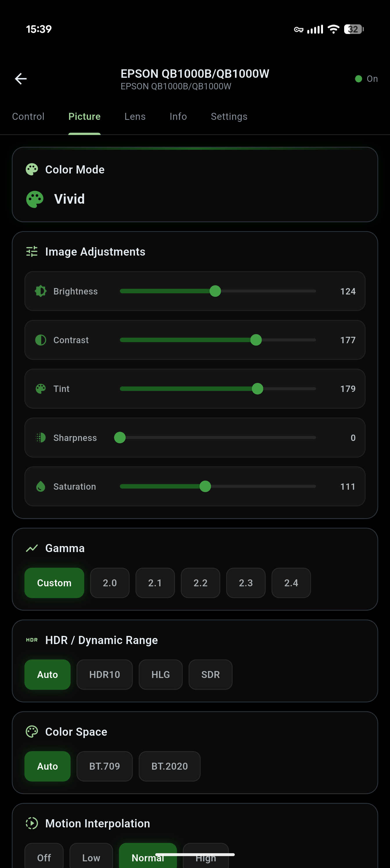This screenshot has height=868, width=390.
Task: Tap the Saturation droplet icon
Action: point(41,486)
